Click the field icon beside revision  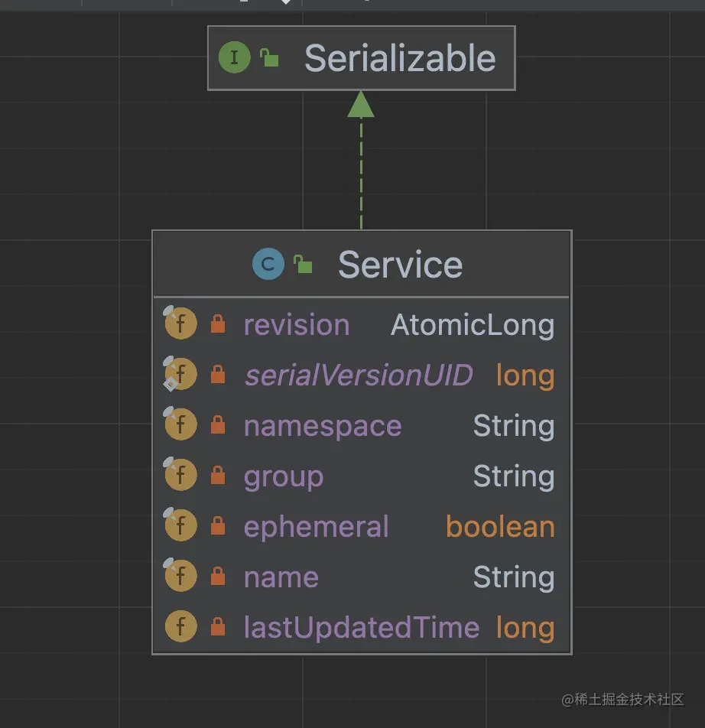(x=180, y=324)
